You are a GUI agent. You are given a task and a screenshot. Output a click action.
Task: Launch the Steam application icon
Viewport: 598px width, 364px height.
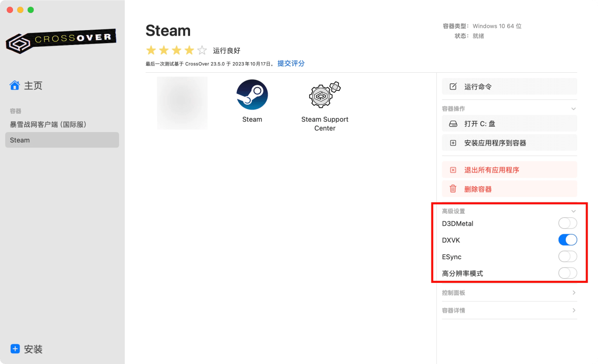point(252,95)
